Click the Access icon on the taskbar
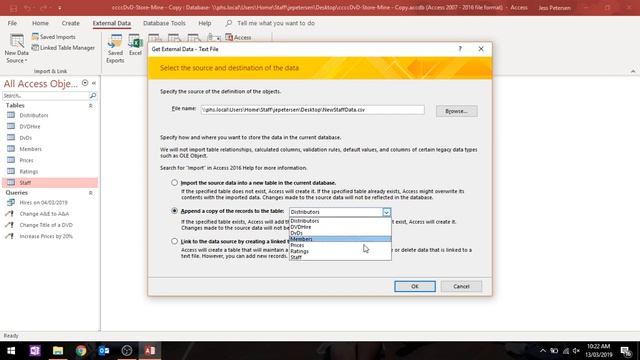Viewport: 640px width, 360px height. (150, 351)
